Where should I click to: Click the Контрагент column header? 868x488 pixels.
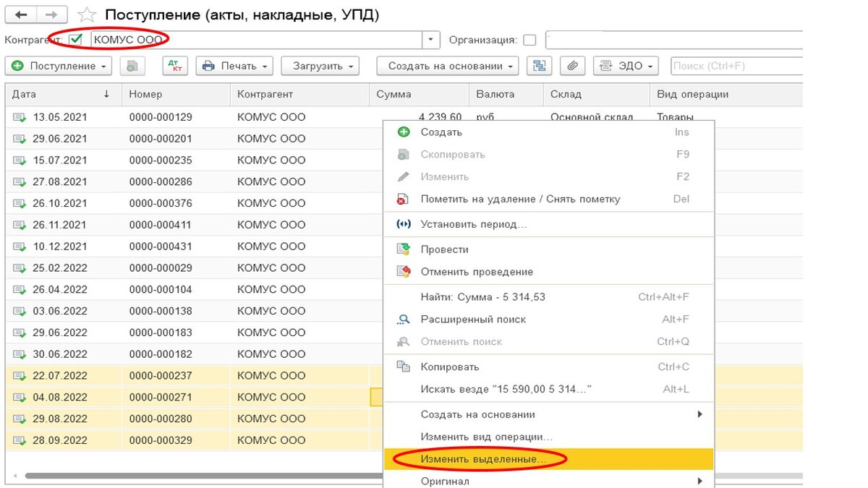pyautogui.click(x=300, y=94)
